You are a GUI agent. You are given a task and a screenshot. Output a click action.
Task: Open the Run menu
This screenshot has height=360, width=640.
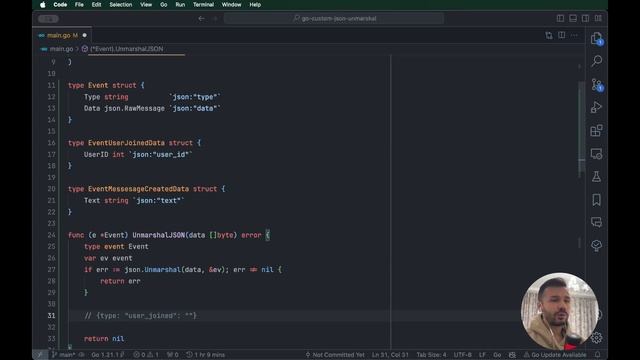tap(180, 5)
